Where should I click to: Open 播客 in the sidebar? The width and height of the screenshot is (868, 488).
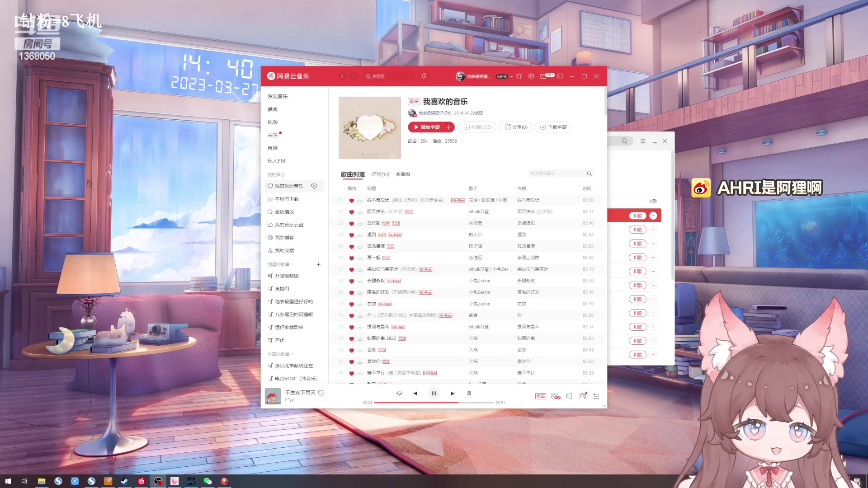[x=272, y=109]
